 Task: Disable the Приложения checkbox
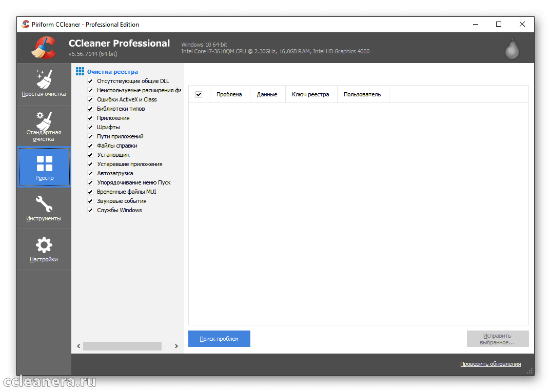pos(90,118)
